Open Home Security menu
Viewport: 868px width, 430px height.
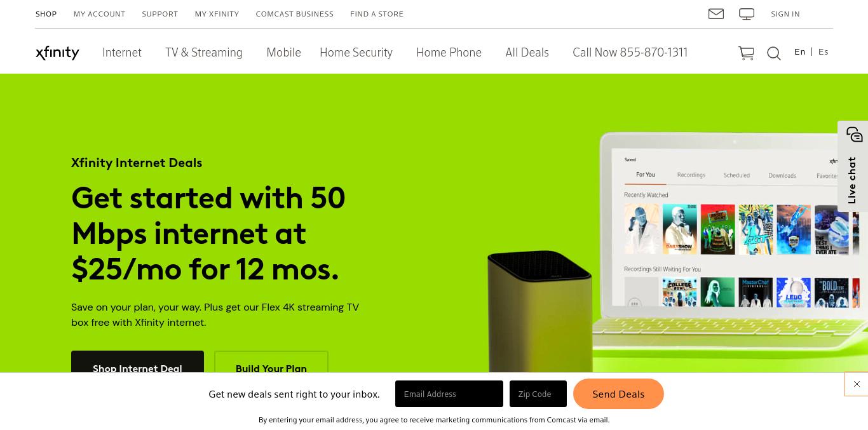coord(356,53)
